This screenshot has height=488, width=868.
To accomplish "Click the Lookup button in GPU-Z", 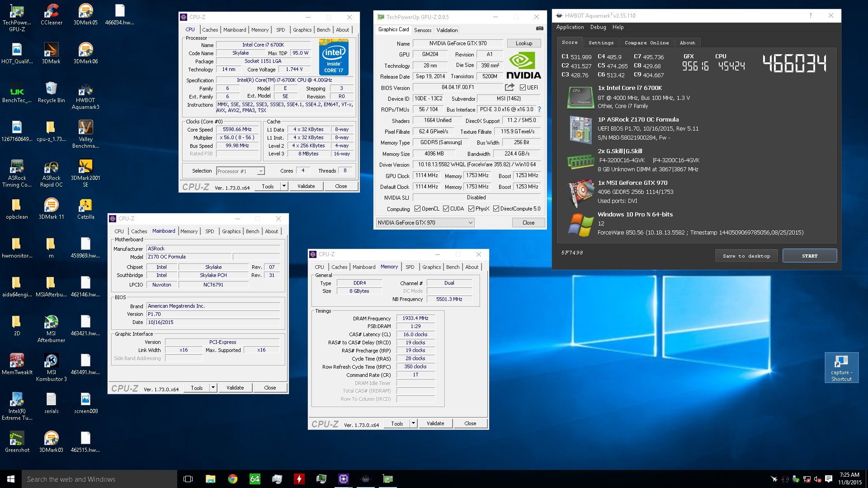I will pos(524,43).
